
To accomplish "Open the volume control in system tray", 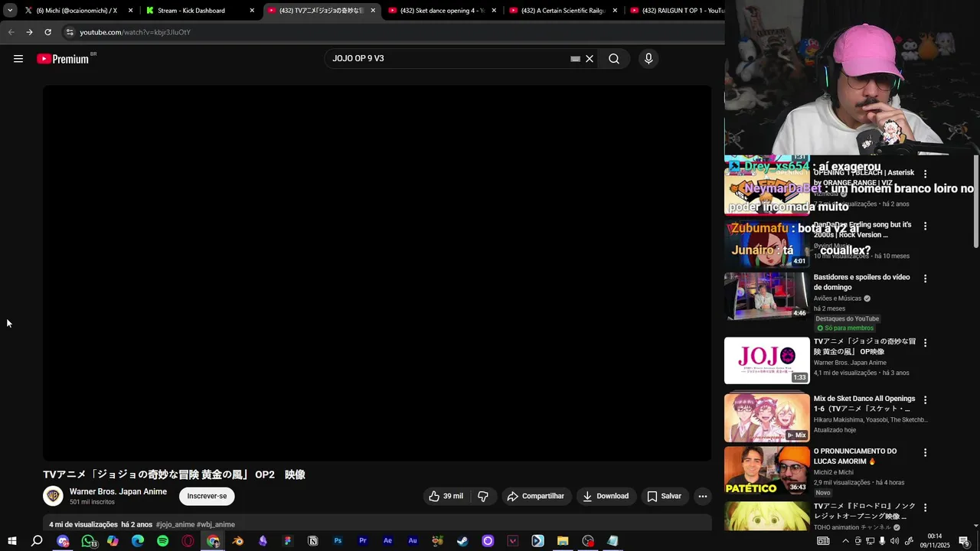I will [x=894, y=541].
